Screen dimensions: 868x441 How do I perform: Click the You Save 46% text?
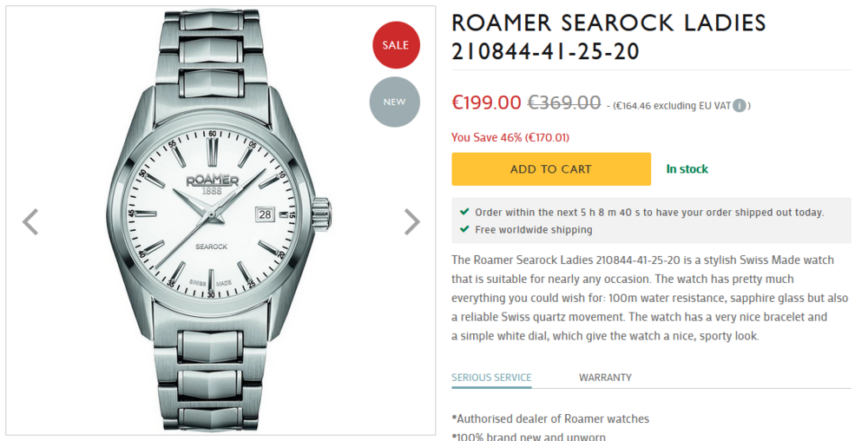tap(510, 137)
